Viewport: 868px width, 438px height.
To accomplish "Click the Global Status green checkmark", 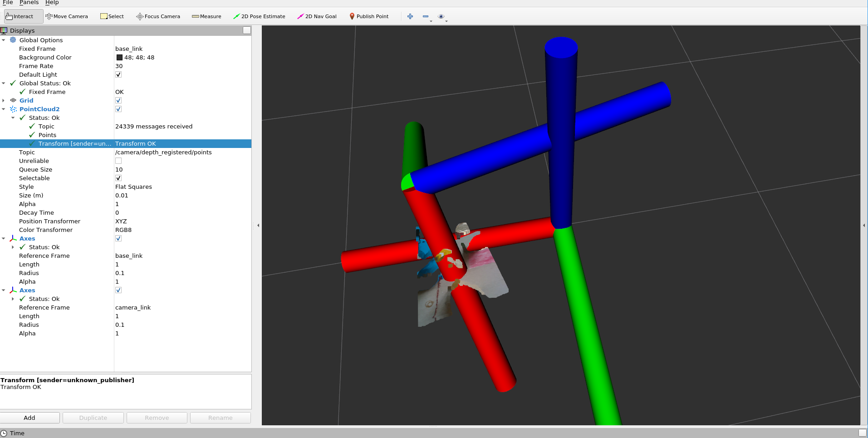I will click(x=13, y=83).
